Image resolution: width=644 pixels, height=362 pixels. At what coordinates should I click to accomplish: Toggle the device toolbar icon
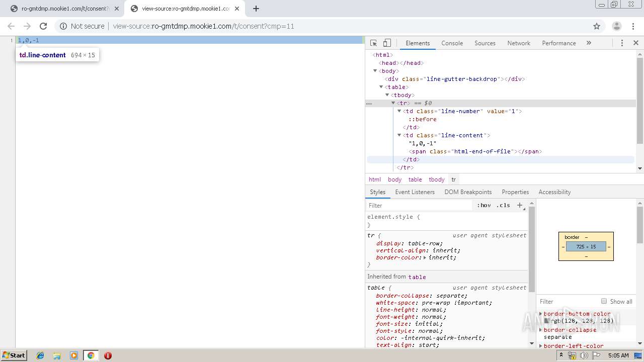pyautogui.click(x=387, y=43)
